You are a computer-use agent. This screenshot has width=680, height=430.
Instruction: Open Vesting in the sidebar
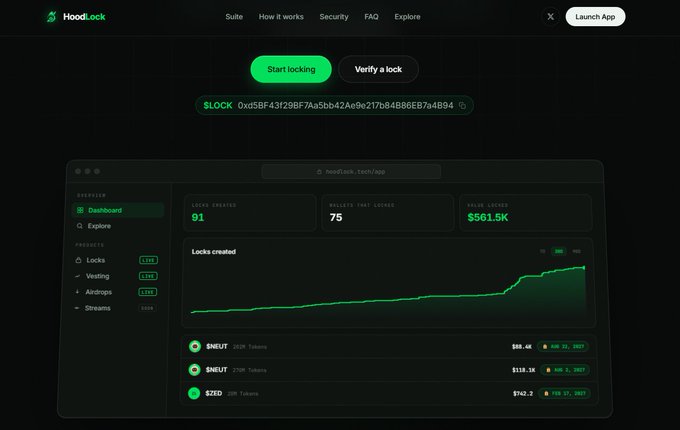[x=98, y=276]
